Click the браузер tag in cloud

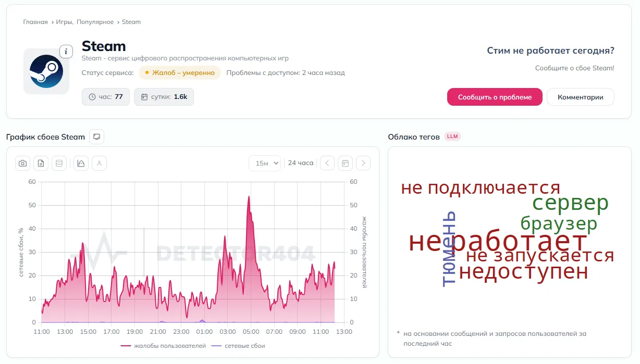click(559, 224)
